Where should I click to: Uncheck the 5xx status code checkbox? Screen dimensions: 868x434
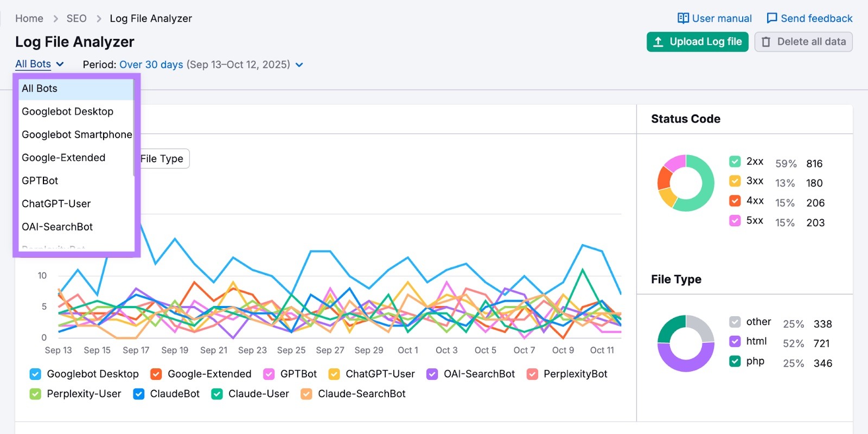click(x=735, y=221)
